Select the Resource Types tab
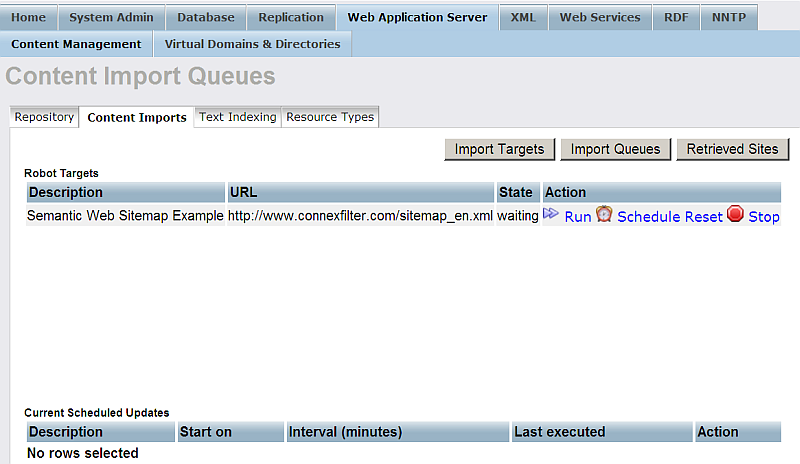Screen dimensions: 800x464 (x=330, y=117)
